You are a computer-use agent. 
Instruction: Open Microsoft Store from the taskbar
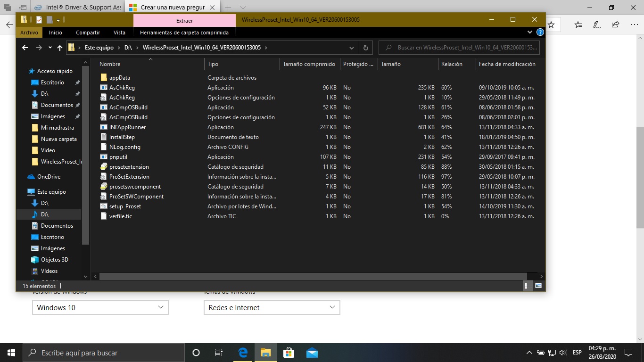click(x=289, y=353)
